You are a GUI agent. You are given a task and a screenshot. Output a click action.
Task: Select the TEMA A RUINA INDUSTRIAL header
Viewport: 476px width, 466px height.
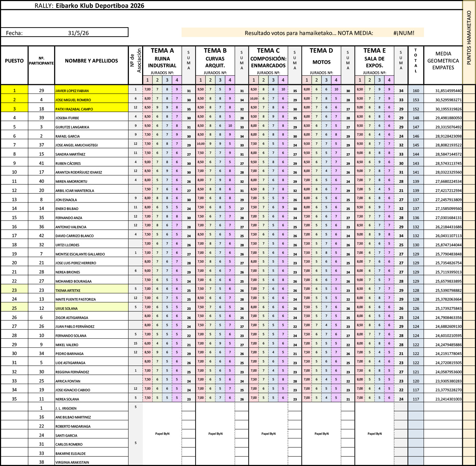coord(162,58)
